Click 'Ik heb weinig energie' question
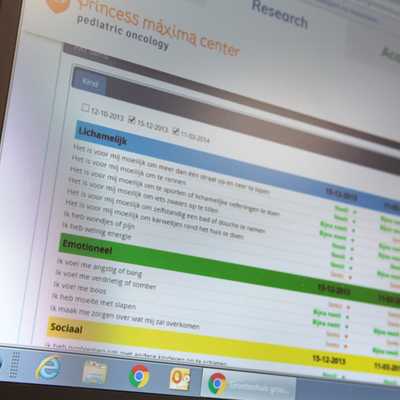 pos(97,231)
